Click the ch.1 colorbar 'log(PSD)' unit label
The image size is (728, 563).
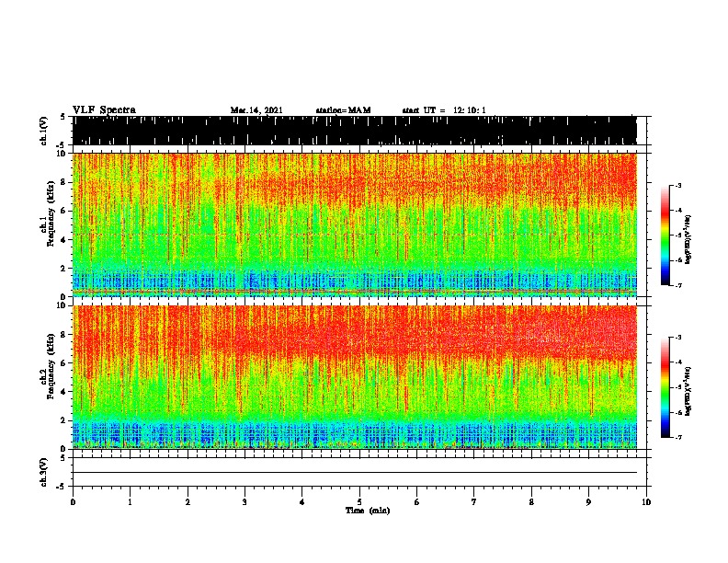(688, 240)
